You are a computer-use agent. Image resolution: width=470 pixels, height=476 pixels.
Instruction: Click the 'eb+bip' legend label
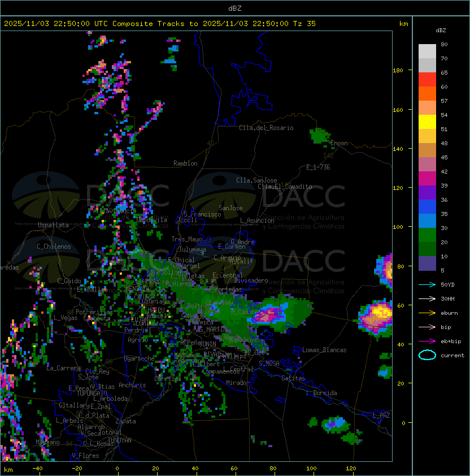coord(451,341)
